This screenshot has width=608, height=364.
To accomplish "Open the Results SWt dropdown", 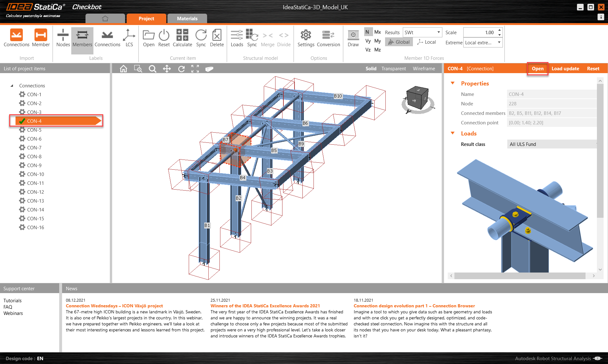I will pyautogui.click(x=422, y=32).
